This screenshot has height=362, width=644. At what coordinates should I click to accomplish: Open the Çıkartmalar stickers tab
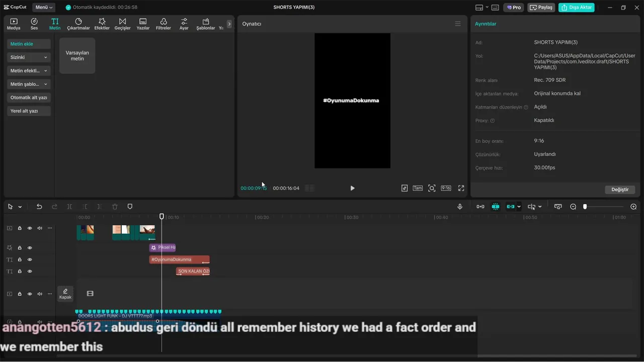78,24
